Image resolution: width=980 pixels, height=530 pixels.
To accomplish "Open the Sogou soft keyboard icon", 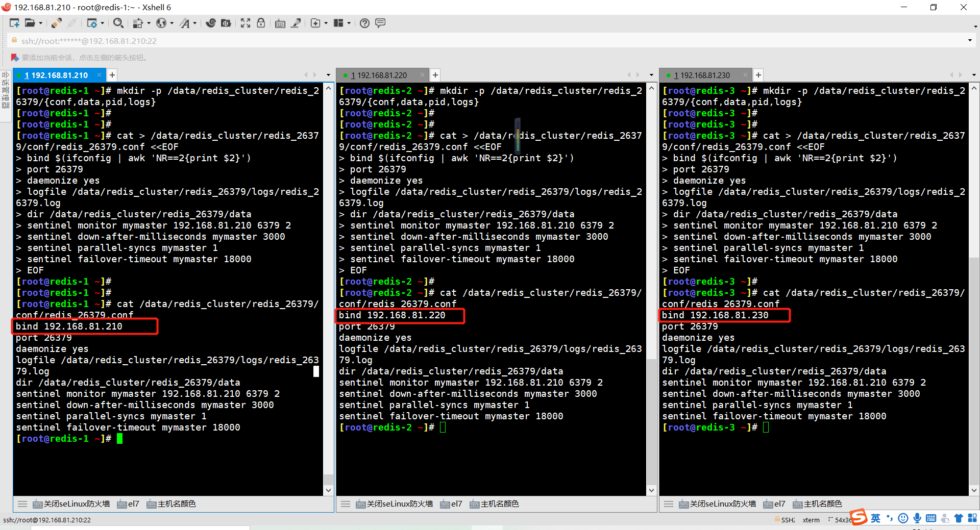I will point(931,518).
